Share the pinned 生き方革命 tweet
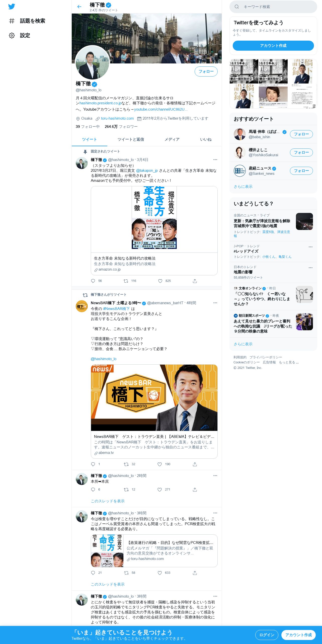This screenshot has height=644, width=322. pos(195,281)
